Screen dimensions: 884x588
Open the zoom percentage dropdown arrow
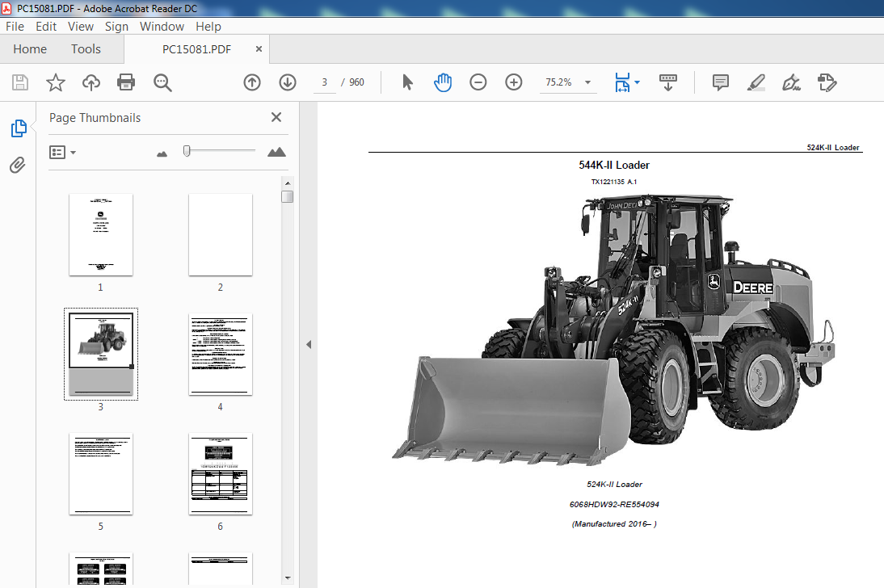coord(588,82)
